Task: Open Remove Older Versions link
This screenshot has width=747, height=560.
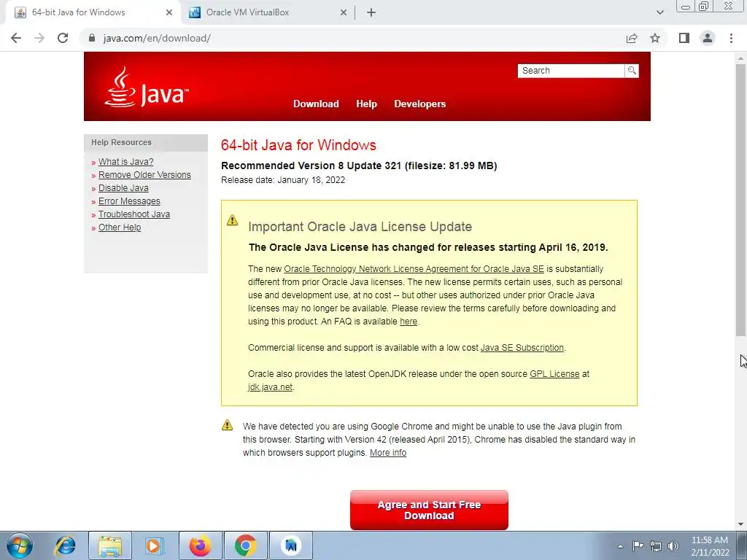Action: (144, 175)
